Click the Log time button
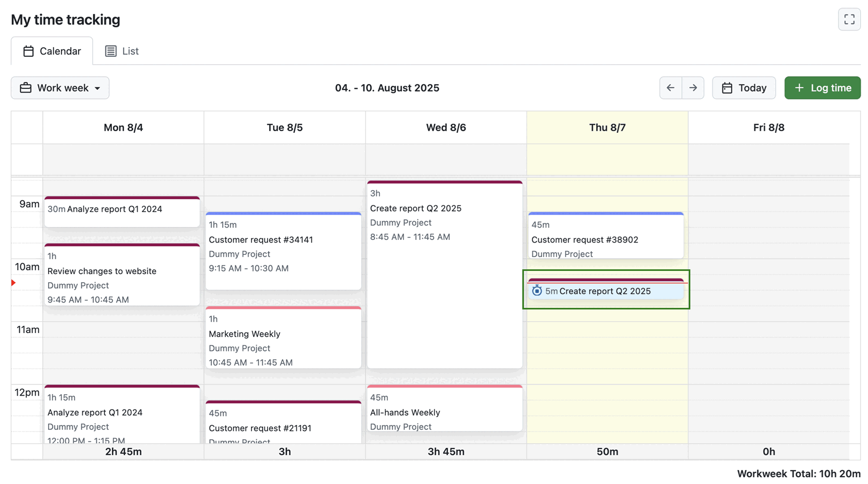The height and width of the screenshot is (484, 868). pyautogui.click(x=823, y=87)
